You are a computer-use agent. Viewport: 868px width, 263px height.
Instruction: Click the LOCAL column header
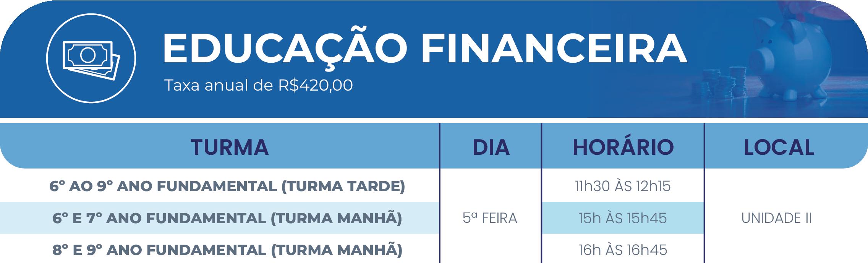[779, 147]
